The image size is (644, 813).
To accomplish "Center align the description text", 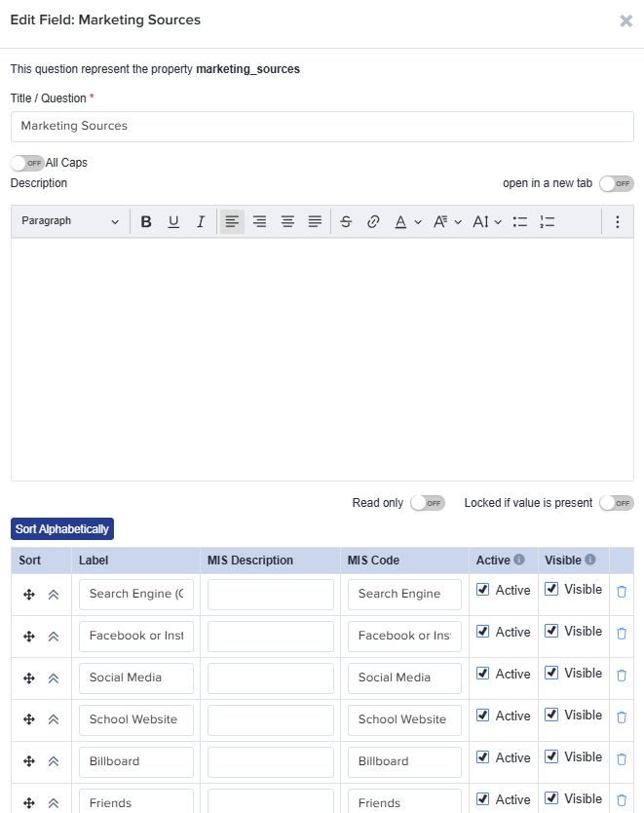I will click(x=287, y=222).
